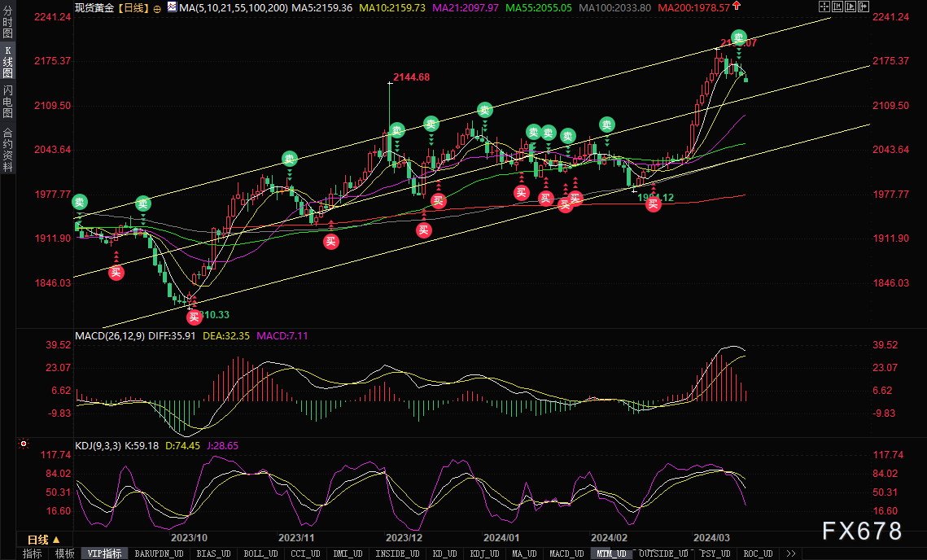Select K线图 view in left sidebar
This screenshot has width=927, height=560.
click(x=7, y=62)
